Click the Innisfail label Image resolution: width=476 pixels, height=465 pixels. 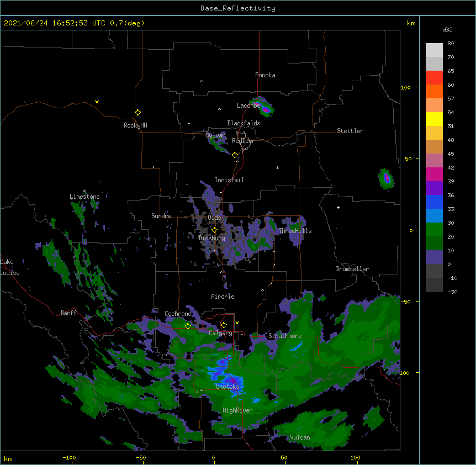tap(229, 180)
